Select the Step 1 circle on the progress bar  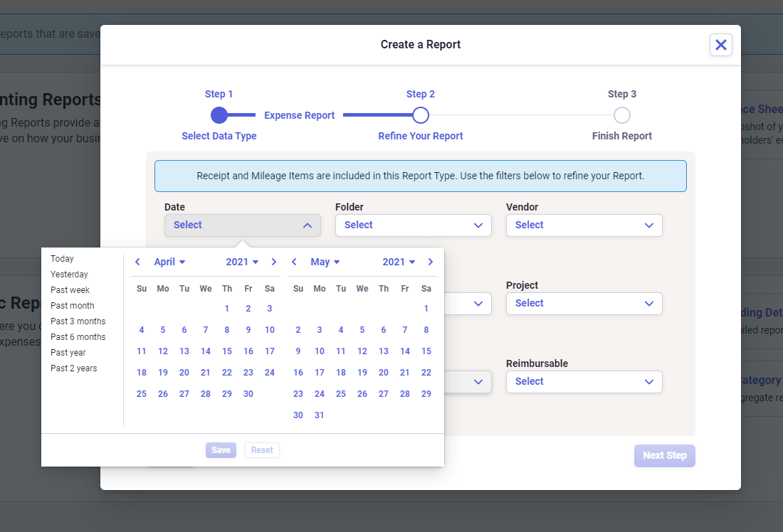219,115
